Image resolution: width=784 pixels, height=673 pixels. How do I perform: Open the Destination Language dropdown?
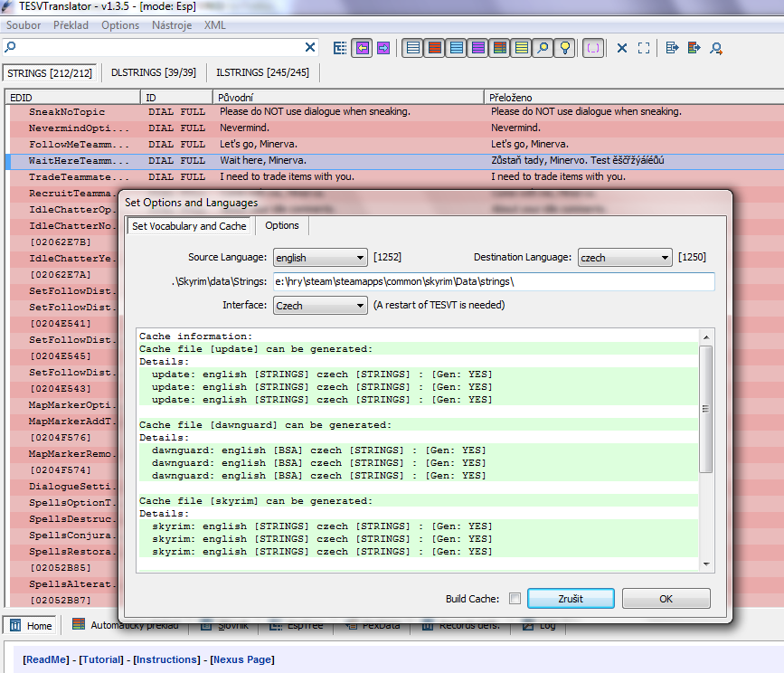[625, 258]
